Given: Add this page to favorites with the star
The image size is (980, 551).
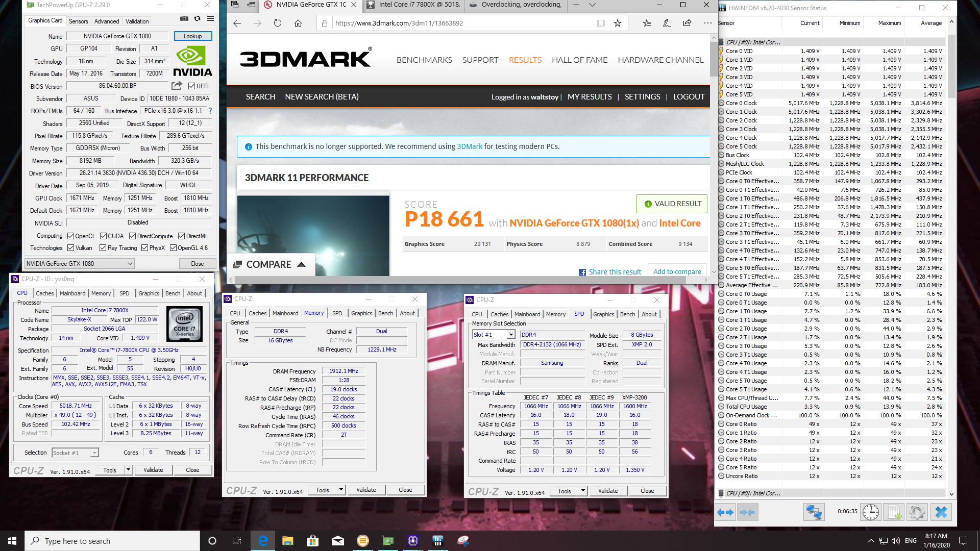Looking at the screenshot, I should [x=618, y=23].
